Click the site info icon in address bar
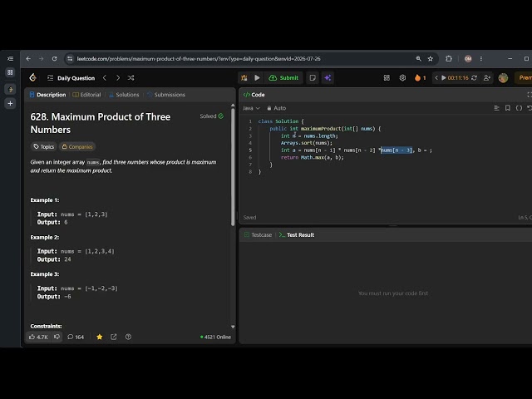 click(x=70, y=59)
